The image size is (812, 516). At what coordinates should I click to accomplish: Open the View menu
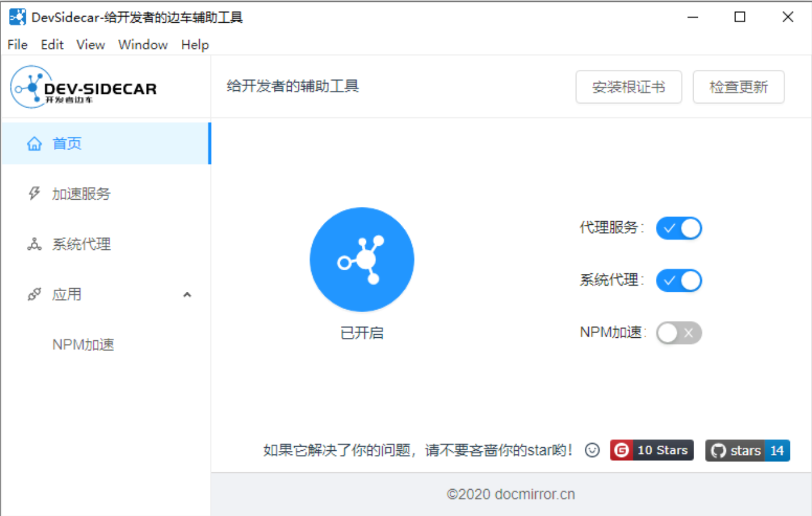(91, 45)
